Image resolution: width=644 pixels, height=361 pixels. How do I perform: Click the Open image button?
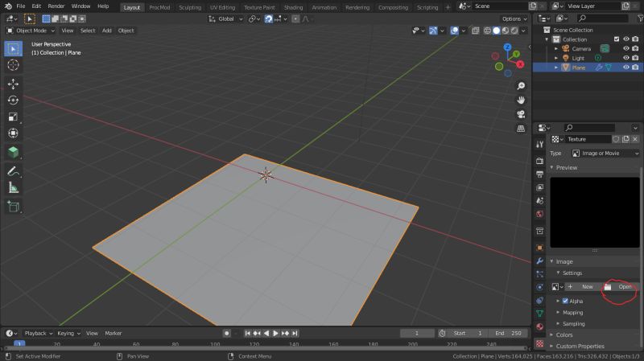620,287
